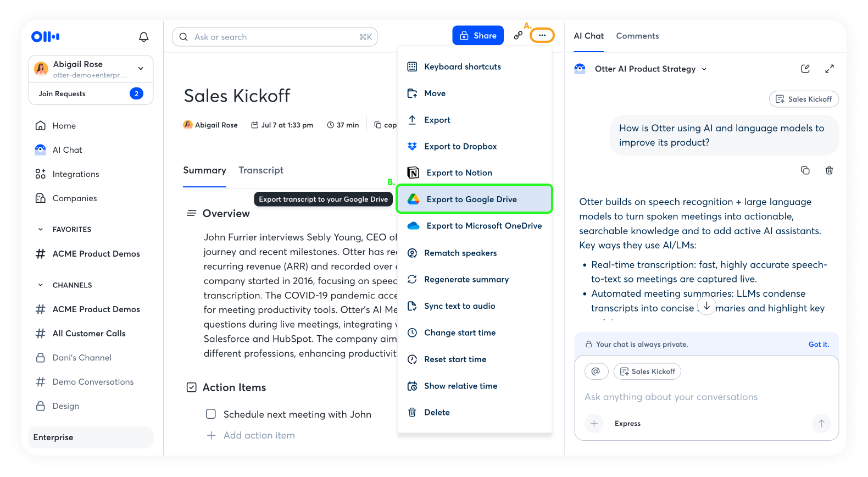Choose Export to Dropbox

click(x=475, y=146)
